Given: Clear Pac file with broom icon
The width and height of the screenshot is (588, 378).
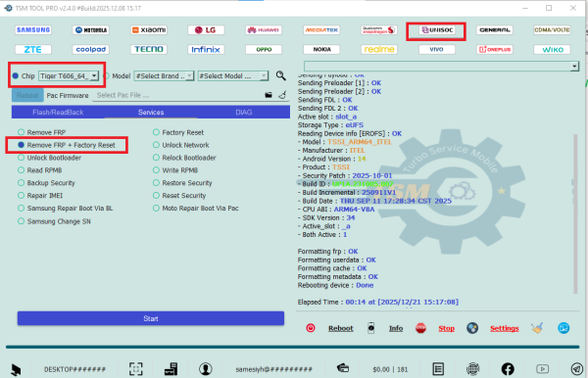Looking at the screenshot, I should 282,95.
